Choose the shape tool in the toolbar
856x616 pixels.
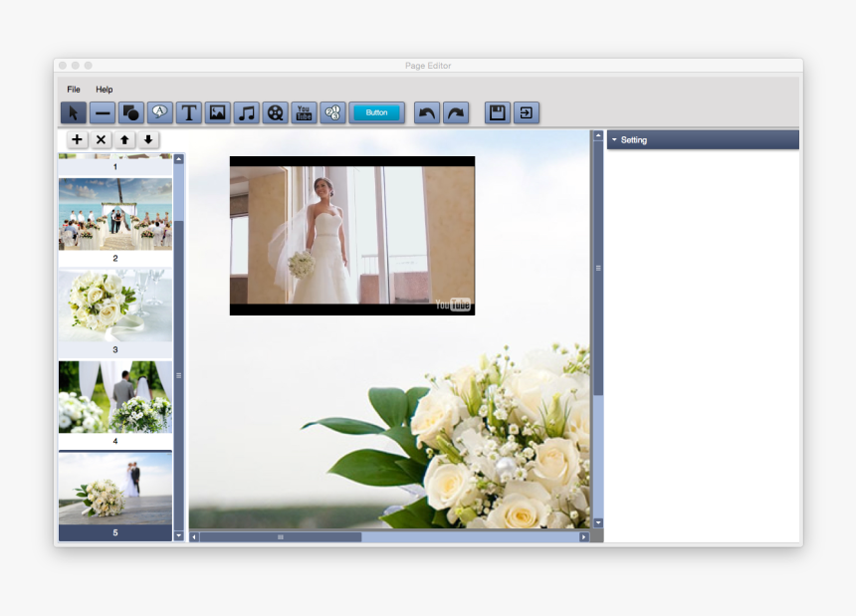click(x=130, y=112)
